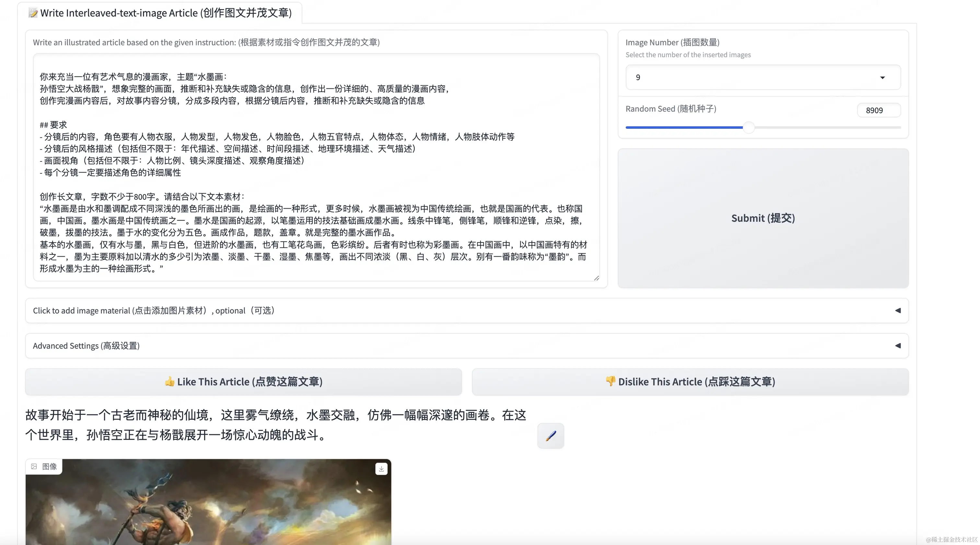Click inside the instruction text area
The height and width of the screenshot is (545, 980).
click(316, 168)
